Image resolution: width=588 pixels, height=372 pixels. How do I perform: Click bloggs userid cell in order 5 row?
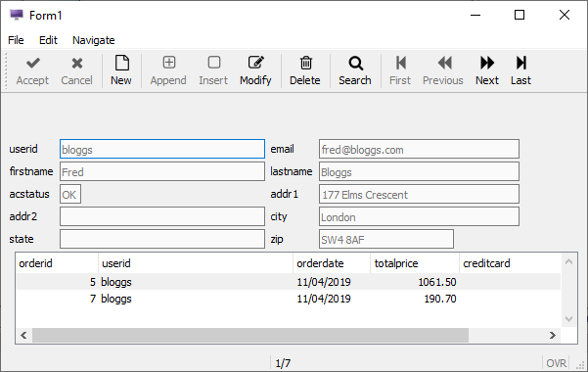(196, 282)
